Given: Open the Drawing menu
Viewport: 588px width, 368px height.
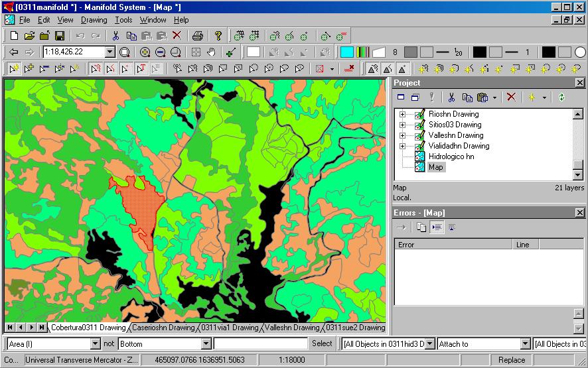Looking at the screenshot, I should (94, 20).
